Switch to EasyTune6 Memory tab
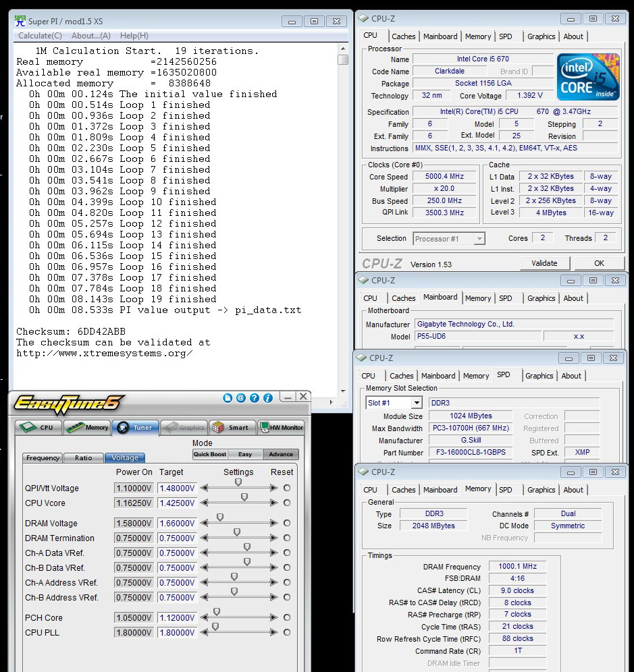The width and height of the screenshot is (634, 672). coord(88,427)
